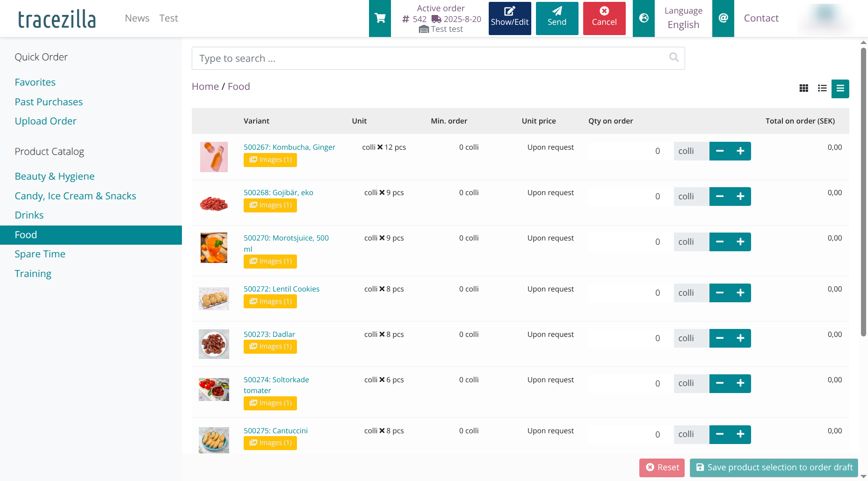The image size is (868, 481).
Task: Increase Kombucha, Ginger quantity with plus
Action: (x=740, y=151)
